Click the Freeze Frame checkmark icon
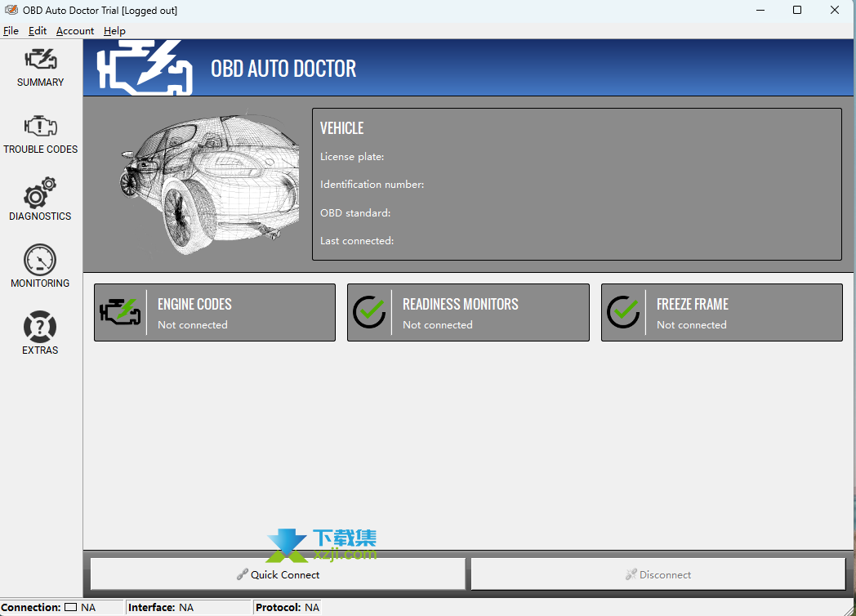The width and height of the screenshot is (856, 616). click(623, 312)
